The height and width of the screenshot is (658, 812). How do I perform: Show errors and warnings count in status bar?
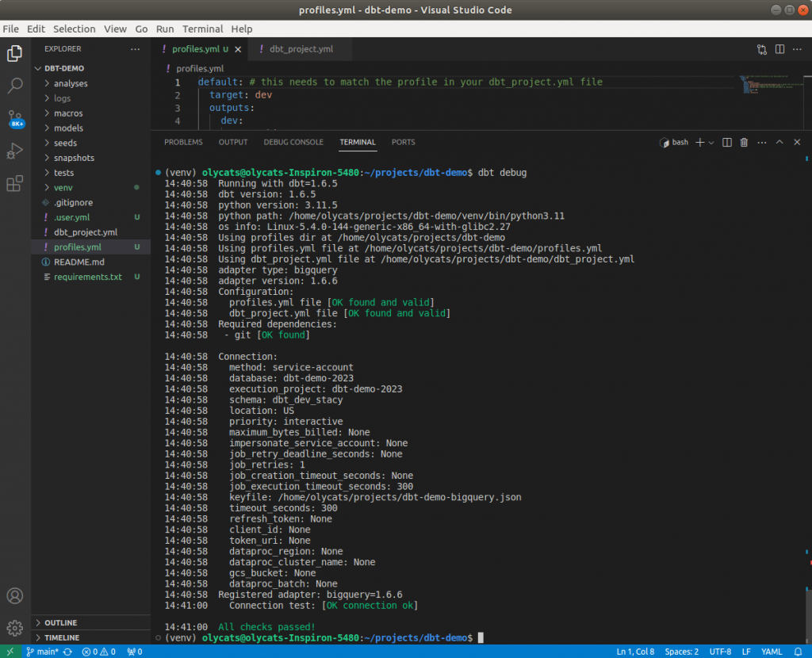coord(98,652)
